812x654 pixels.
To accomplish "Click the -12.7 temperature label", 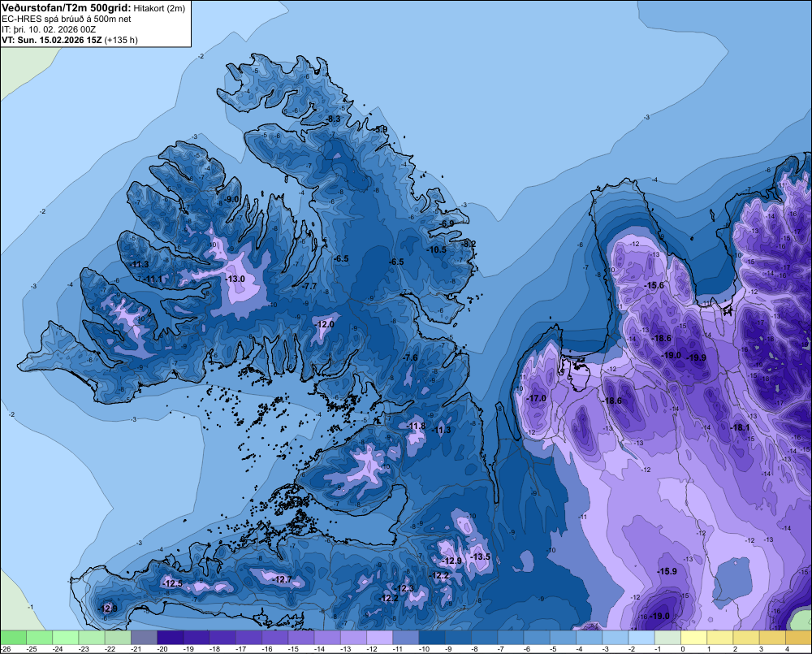I will point(282,579).
